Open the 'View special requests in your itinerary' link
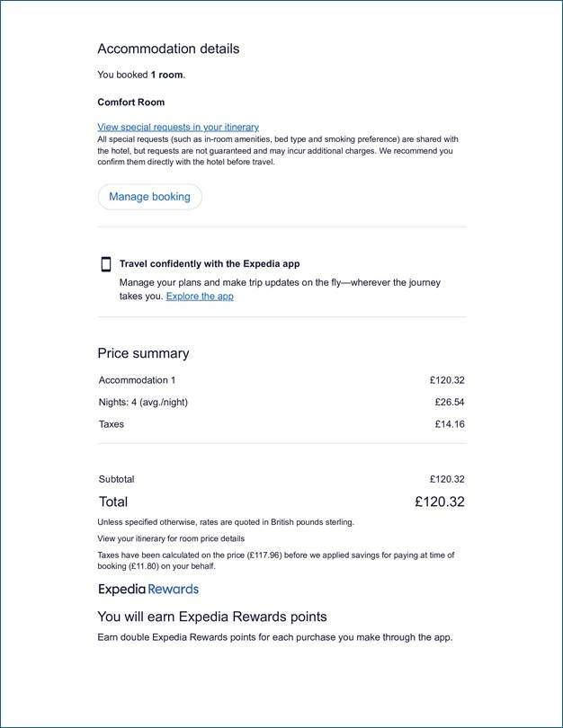The image size is (563, 728). [178, 128]
